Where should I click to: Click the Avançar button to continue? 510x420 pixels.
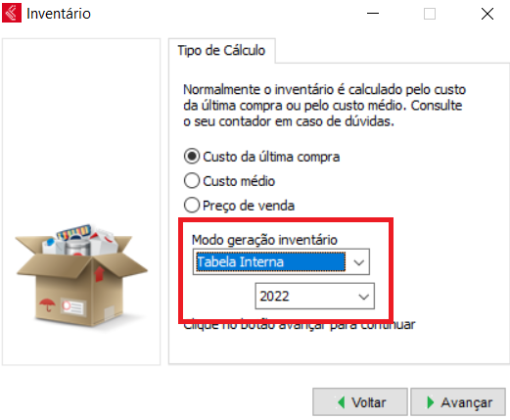458,401
